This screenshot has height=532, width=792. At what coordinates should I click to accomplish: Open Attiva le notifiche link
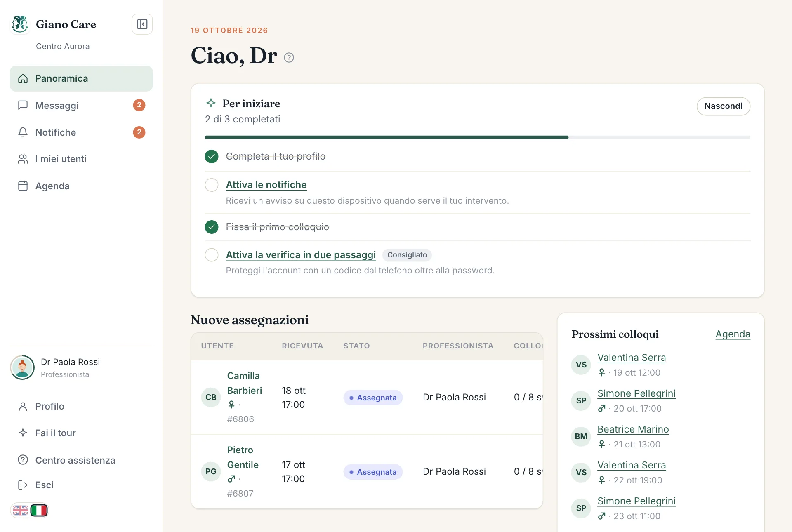tap(266, 185)
